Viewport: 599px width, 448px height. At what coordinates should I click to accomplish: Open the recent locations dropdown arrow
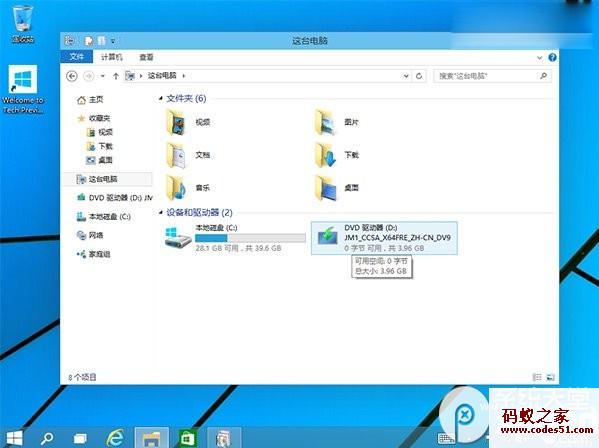click(x=103, y=76)
